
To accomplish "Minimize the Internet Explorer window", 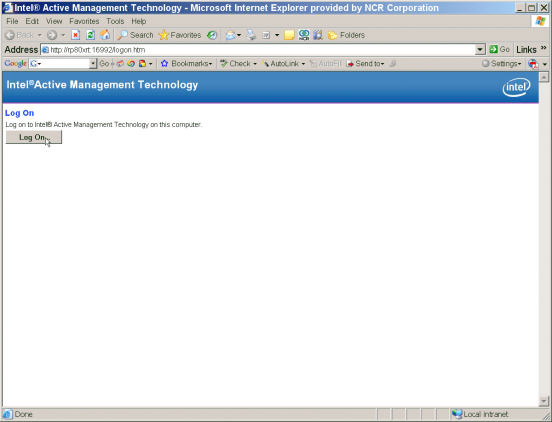I will [x=520, y=8].
